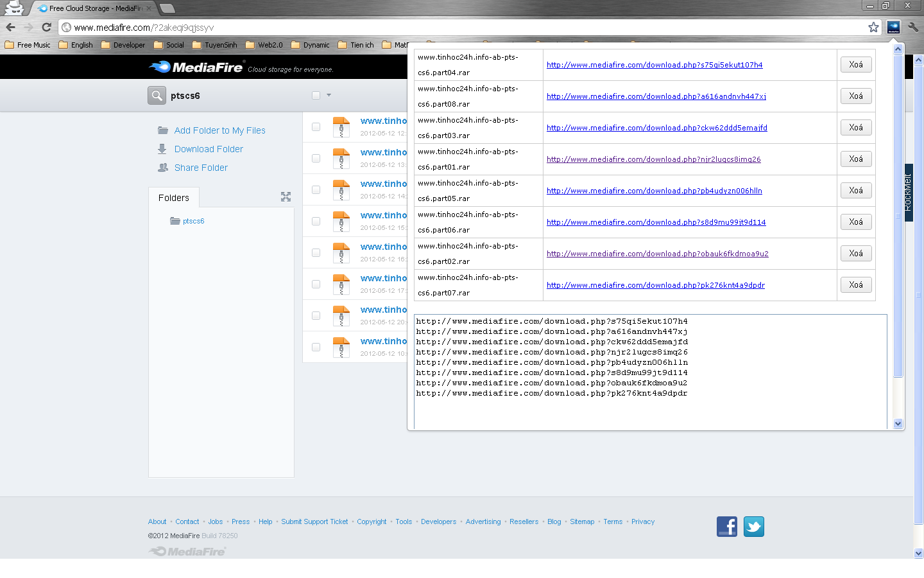924x578 pixels.
Task: Open the Tien ich bookmarks folder
Action: pos(356,45)
